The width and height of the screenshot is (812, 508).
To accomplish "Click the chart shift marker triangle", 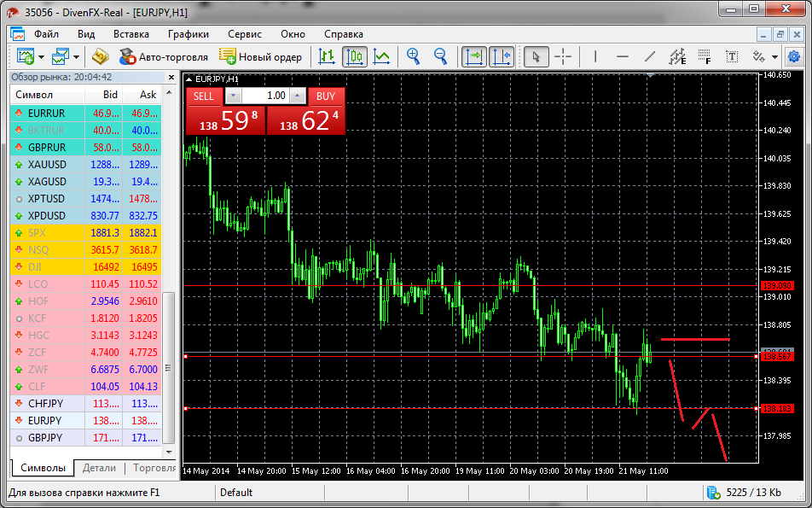I will coord(650,76).
